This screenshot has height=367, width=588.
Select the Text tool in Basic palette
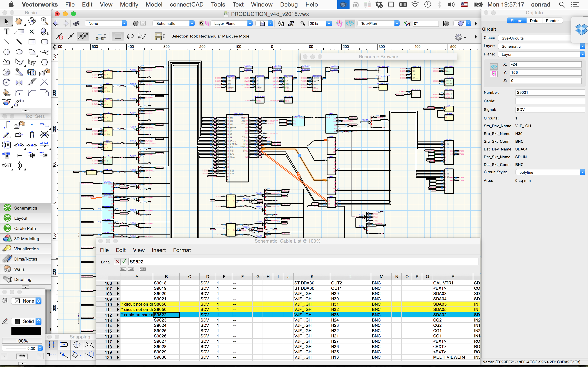click(6, 32)
